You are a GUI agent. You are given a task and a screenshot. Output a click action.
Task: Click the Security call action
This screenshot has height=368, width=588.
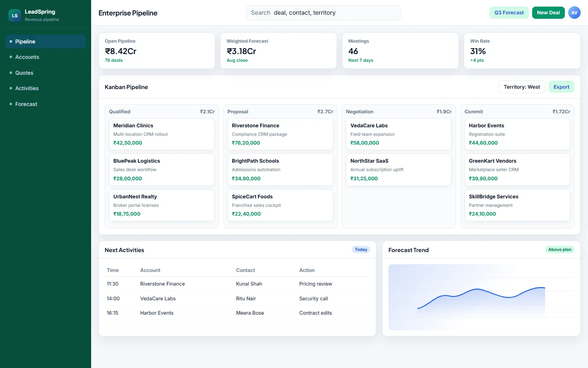tap(313, 298)
